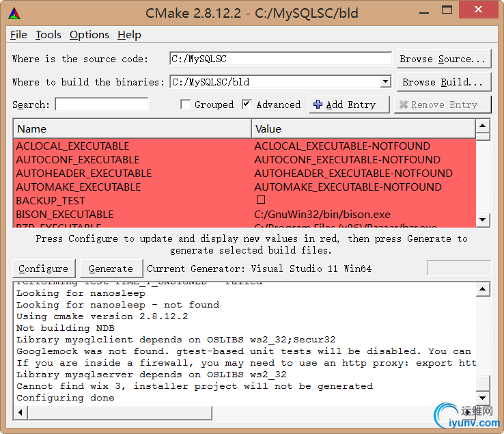
Task: Click the Name column header
Action: 132,129
